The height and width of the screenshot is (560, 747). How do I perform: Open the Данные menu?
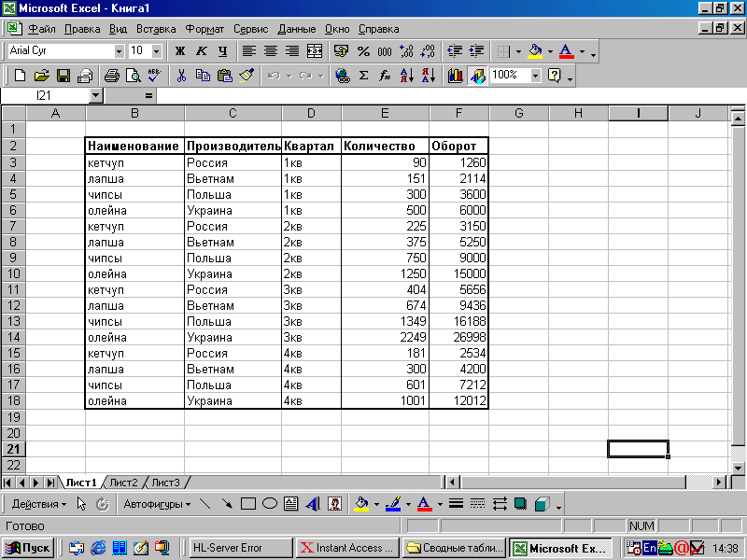296,29
